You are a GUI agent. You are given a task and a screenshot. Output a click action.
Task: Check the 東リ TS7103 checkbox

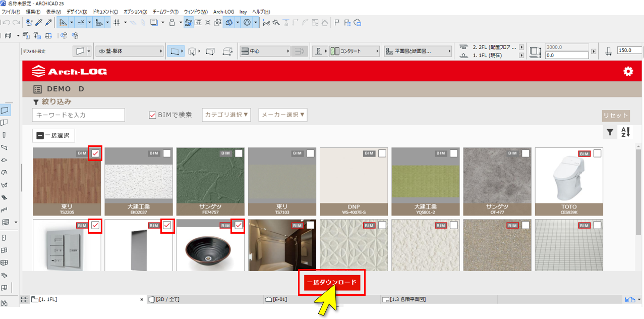[x=310, y=153]
